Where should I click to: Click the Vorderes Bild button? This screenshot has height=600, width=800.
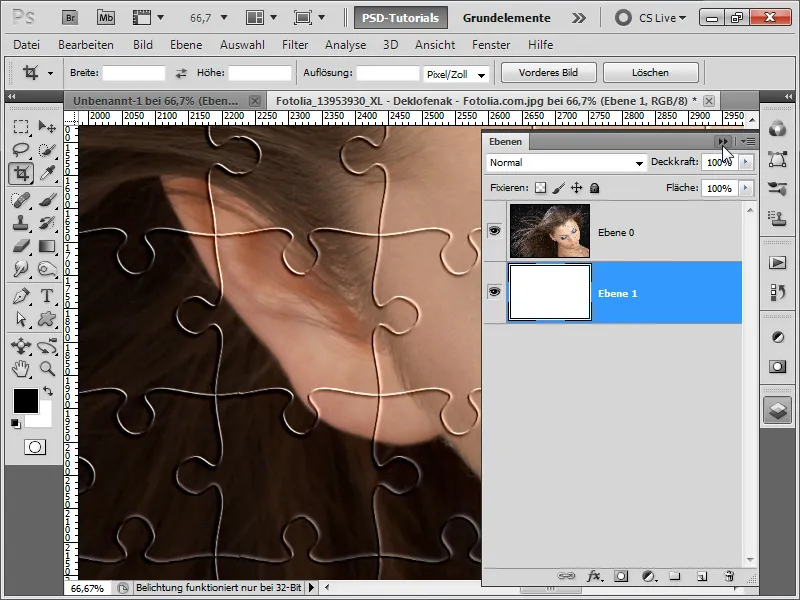548,72
